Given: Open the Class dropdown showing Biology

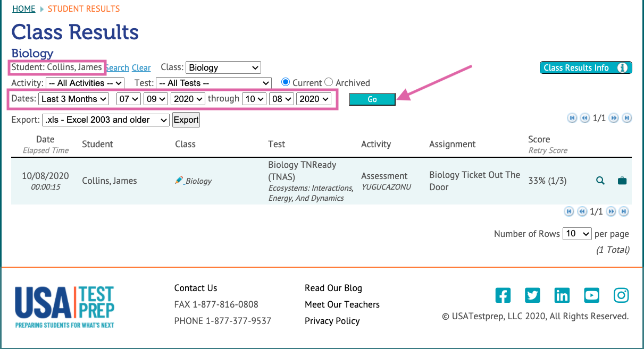Looking at the screenshot, I should 223,67.
